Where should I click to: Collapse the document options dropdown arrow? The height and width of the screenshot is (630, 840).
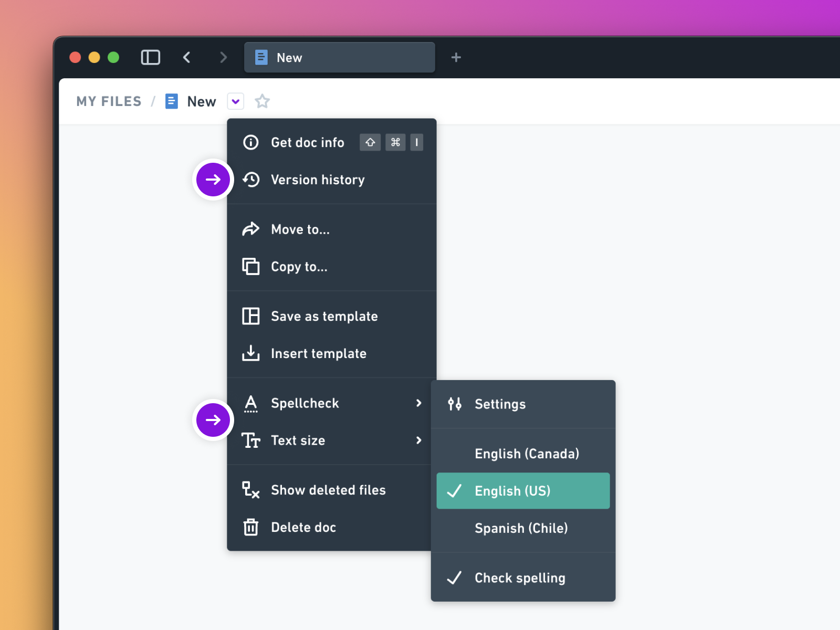[236, 101]
